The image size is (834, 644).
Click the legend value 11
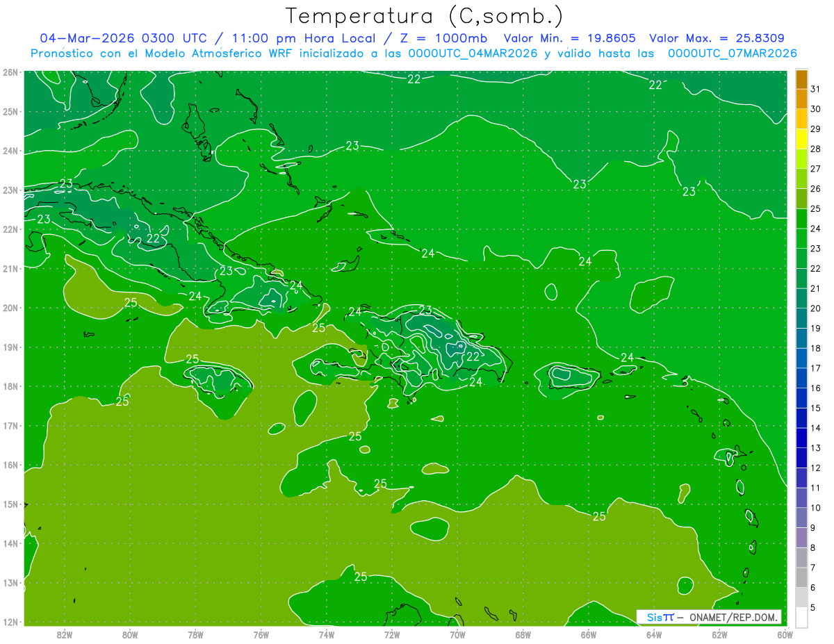pyautogui.click(x=815, y=488)
